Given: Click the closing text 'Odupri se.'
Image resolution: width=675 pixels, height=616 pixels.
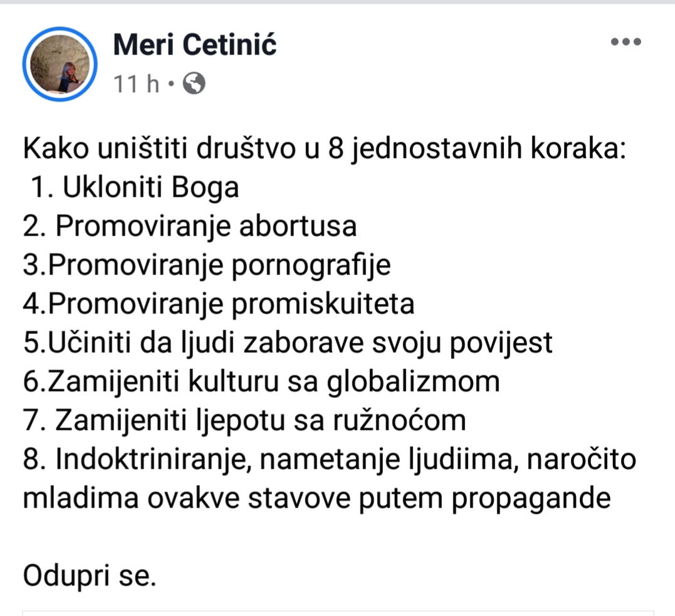Looking at the screenshot, I should tap(90, 577).
